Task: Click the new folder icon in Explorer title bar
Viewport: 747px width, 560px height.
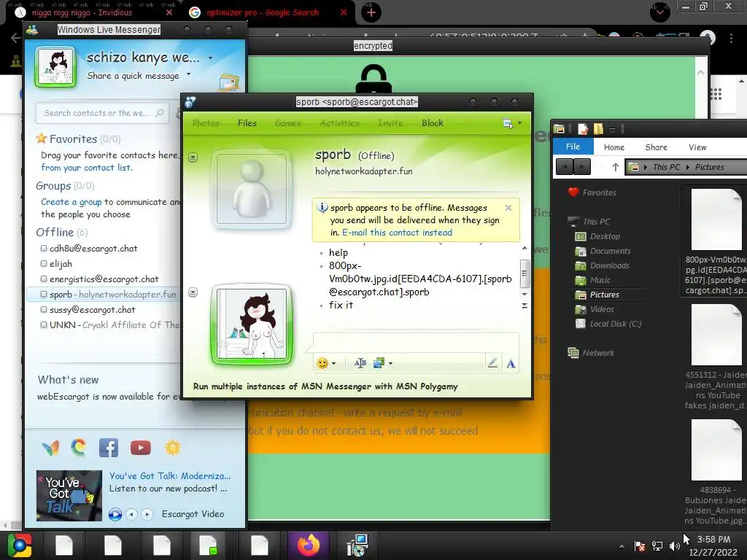Action: point(598,129)
